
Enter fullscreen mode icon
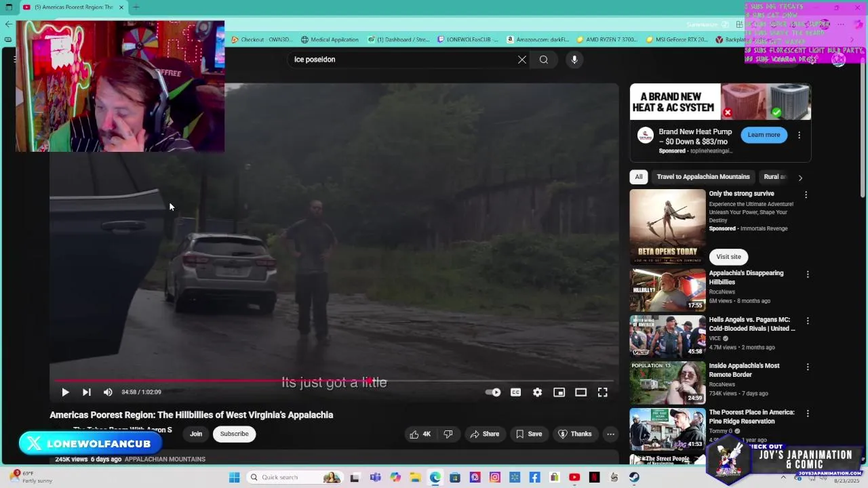click(602, 392)
